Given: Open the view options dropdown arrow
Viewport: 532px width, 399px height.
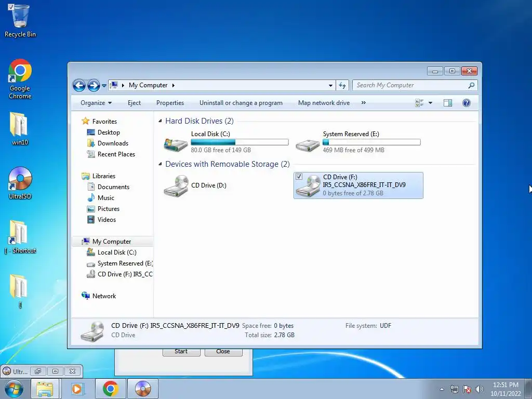Looking at the screenshot, I should 430,103.
